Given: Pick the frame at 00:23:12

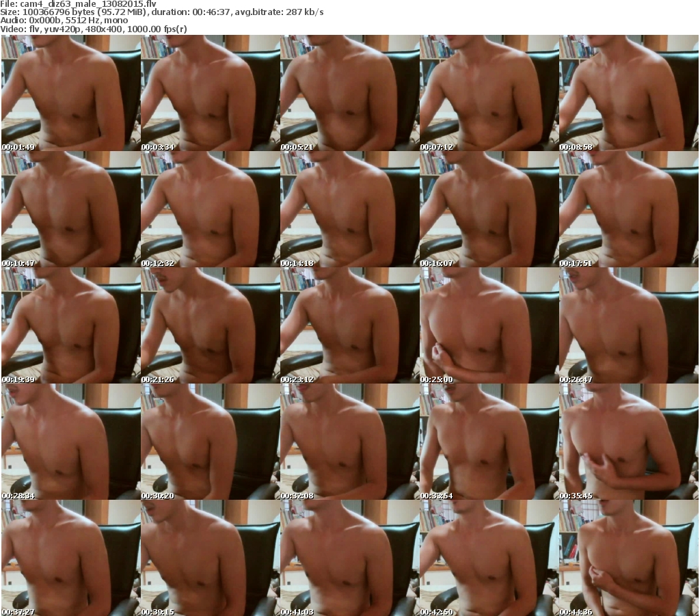Looking at the screenshot, I should (350, 325).
